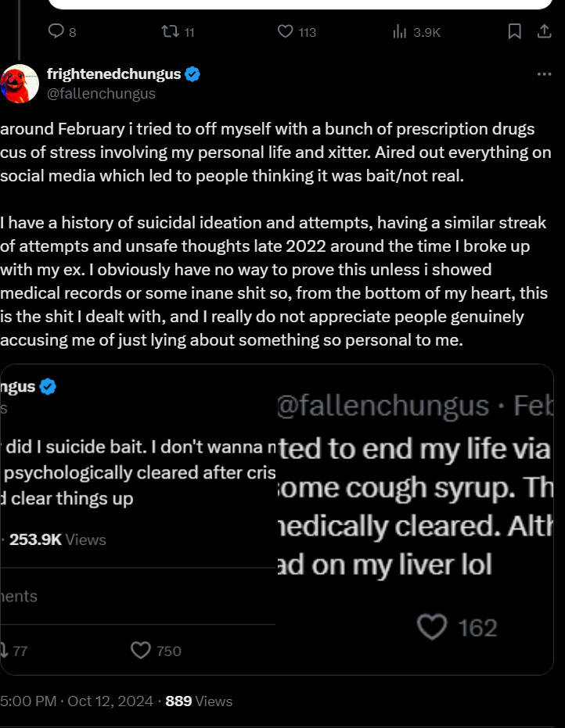Click the share icon on top post
The width and height of the screenshot is (565, 728).
coord(544,31)
